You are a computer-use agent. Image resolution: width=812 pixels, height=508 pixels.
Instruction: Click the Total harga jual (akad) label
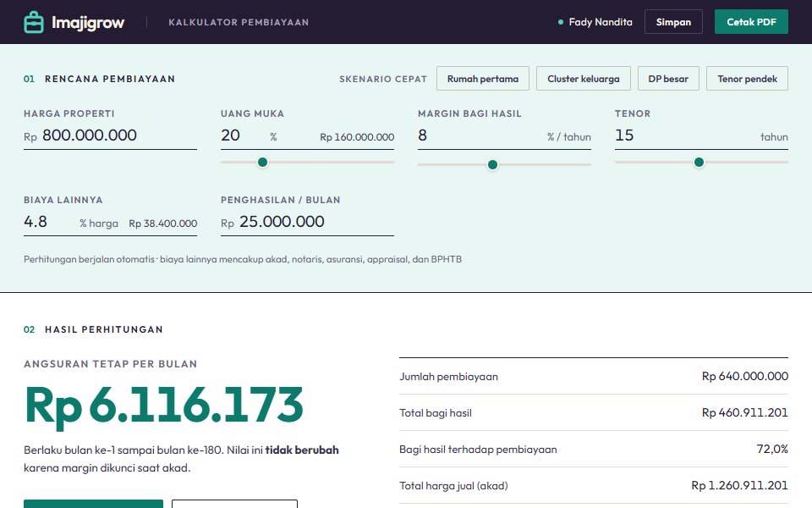tap(453, 486)
